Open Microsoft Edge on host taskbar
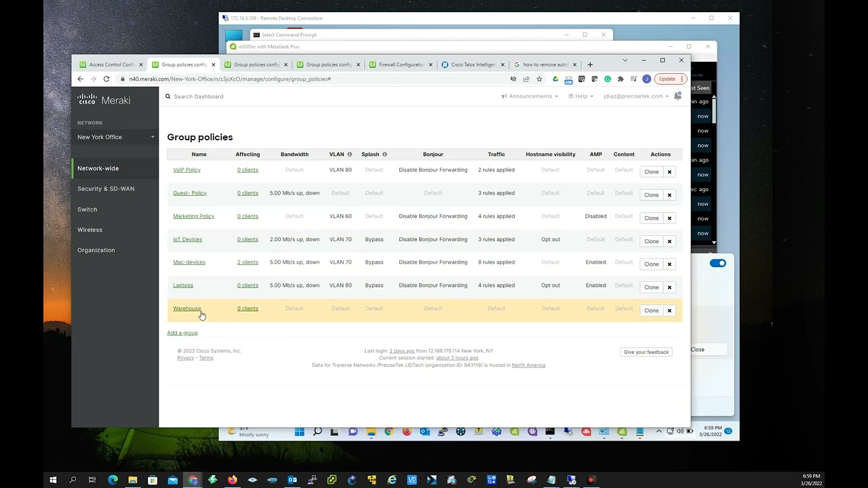Image resolution: width=868 pixels, height=488 pixels. pos(113,480)
